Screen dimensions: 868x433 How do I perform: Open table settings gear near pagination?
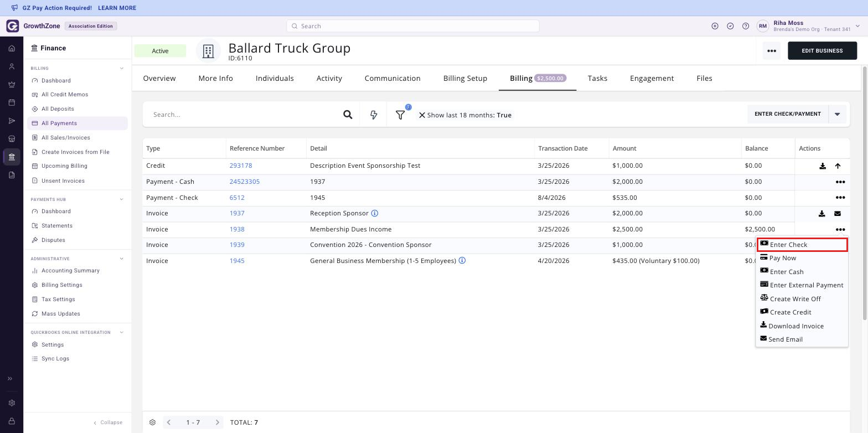click(x=152, y=422)
